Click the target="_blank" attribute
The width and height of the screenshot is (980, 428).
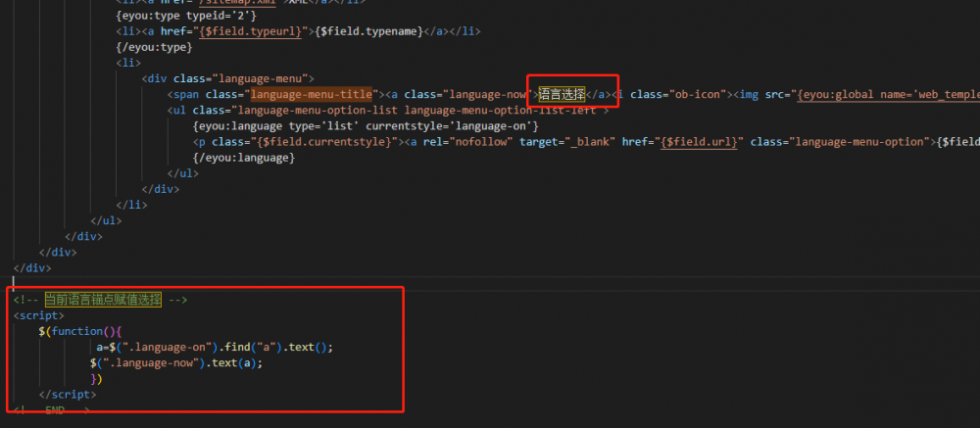(x=567, y=142)
